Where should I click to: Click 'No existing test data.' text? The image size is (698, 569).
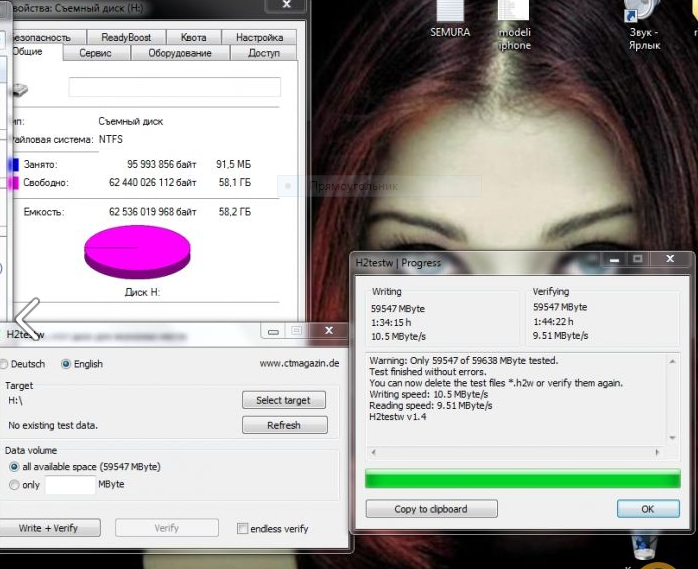[53, 425]
